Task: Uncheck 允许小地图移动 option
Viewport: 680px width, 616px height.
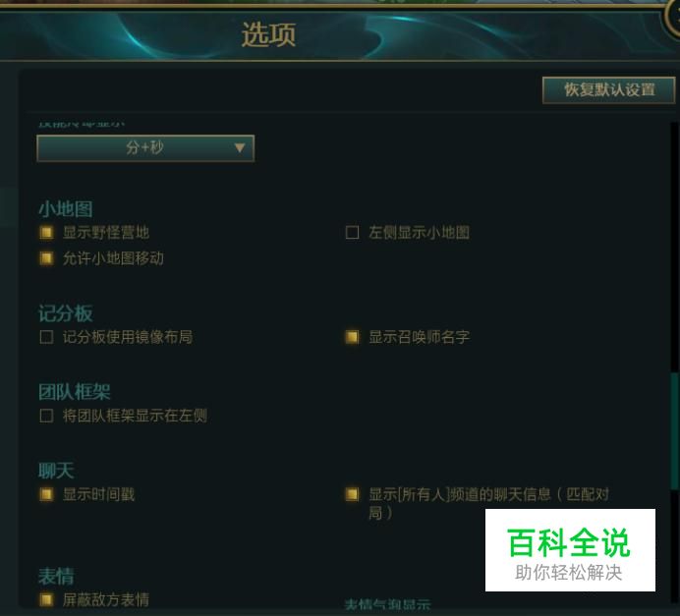Action: [46, 258]
